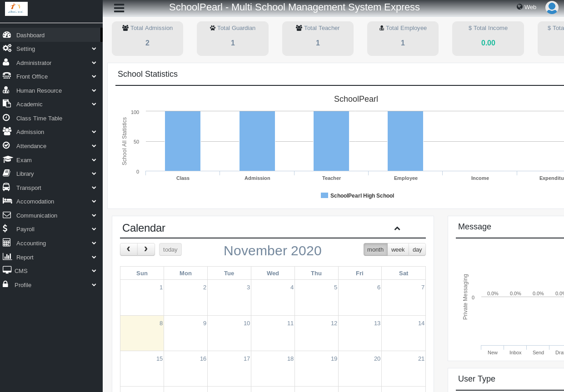Click the Transport bus icon

point(6,188)
